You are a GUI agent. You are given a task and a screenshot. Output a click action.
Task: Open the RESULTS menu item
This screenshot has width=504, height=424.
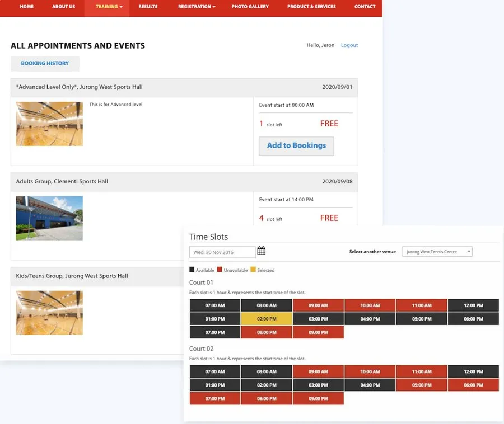pos(148,6)
